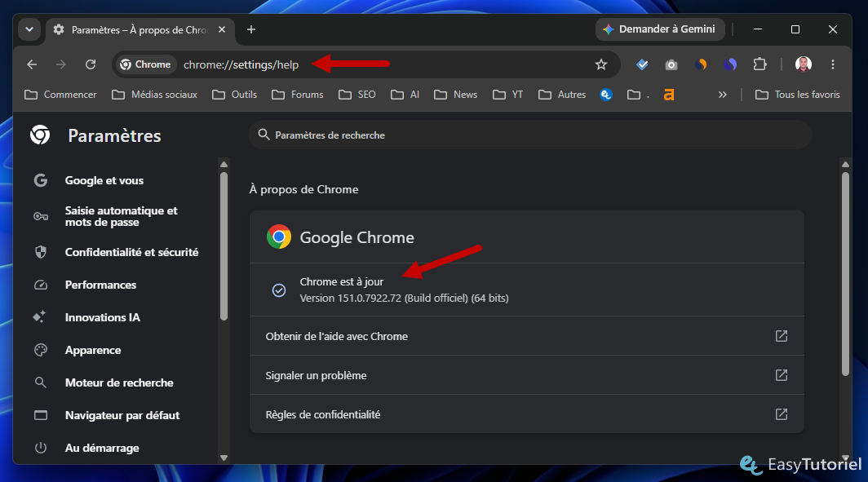Click Demander à Gemini button
Image resolution: width=868 pixels, height=482 pixels.
click(x=660, y=29)
